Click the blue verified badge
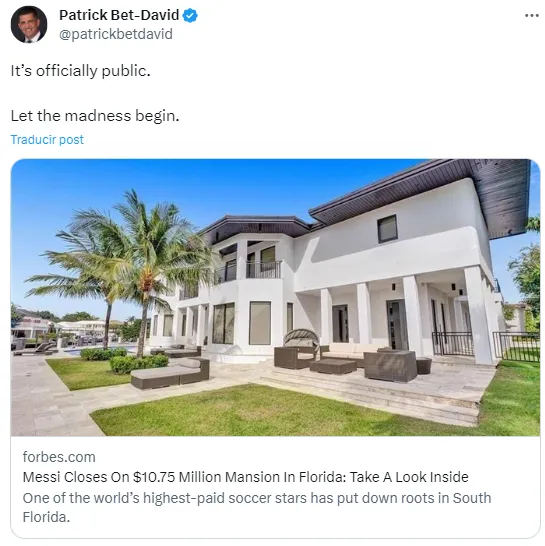Screen dimensions: 545x546 [x=190, y=15]
